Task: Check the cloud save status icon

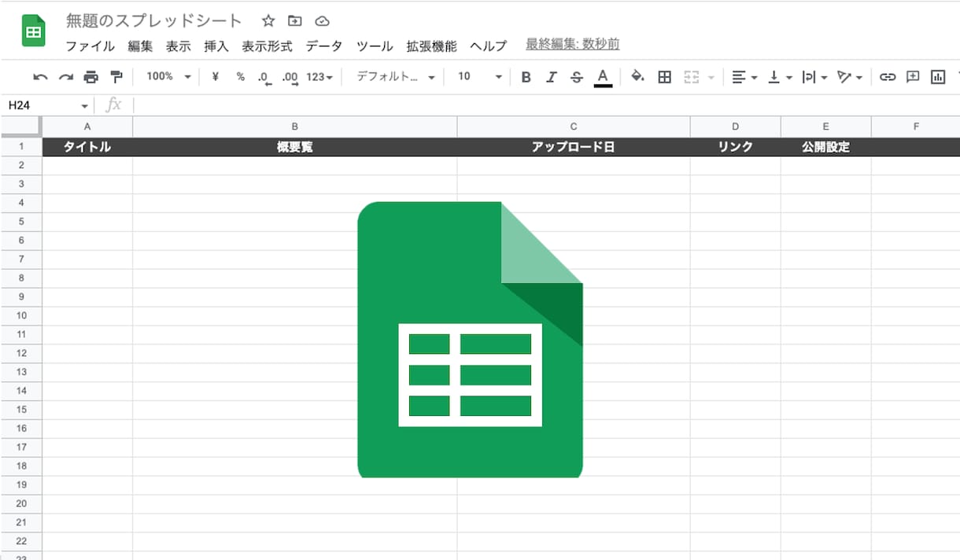Action: 322,21
